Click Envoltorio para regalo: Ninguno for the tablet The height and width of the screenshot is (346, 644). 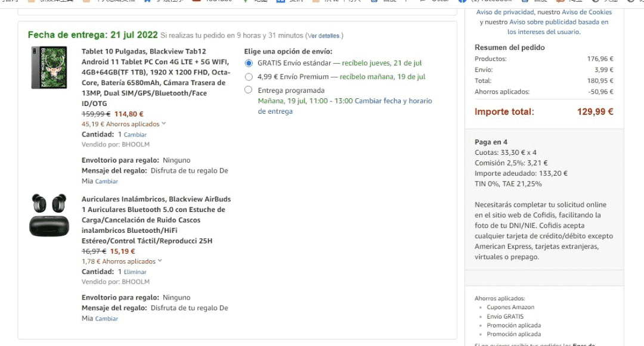(136, 160)
